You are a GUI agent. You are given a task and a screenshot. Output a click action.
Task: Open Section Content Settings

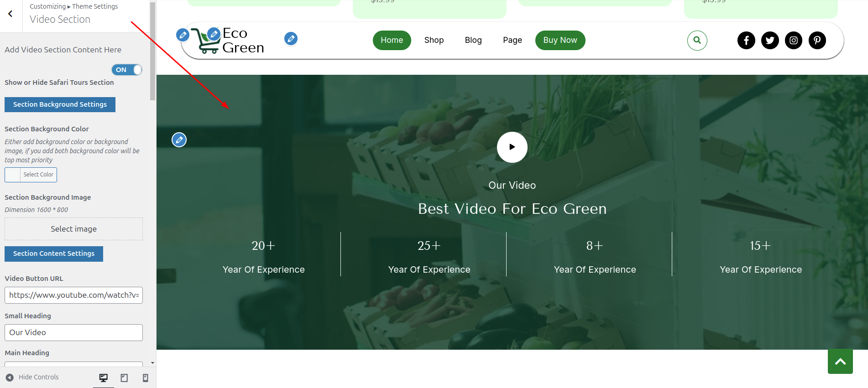54,253
